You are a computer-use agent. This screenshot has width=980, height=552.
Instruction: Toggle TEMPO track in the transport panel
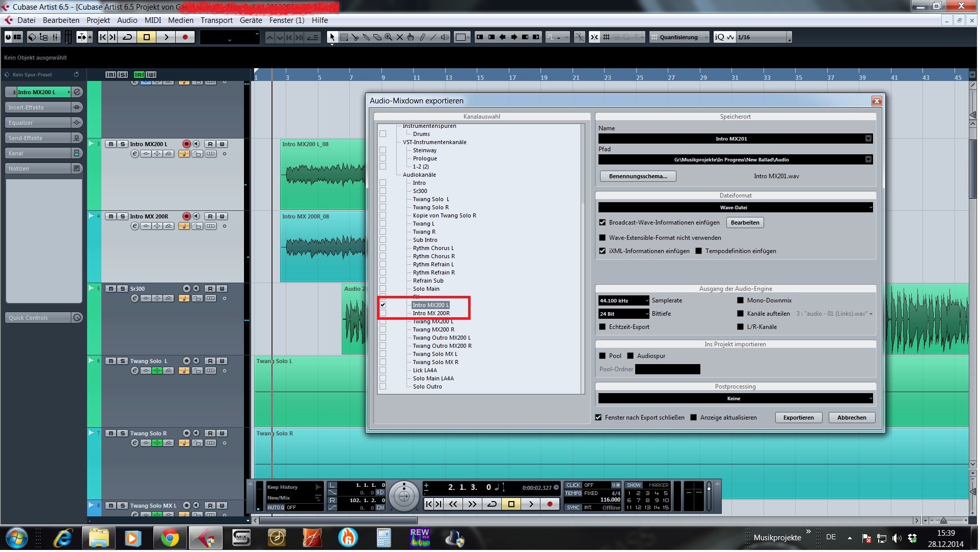574,494
